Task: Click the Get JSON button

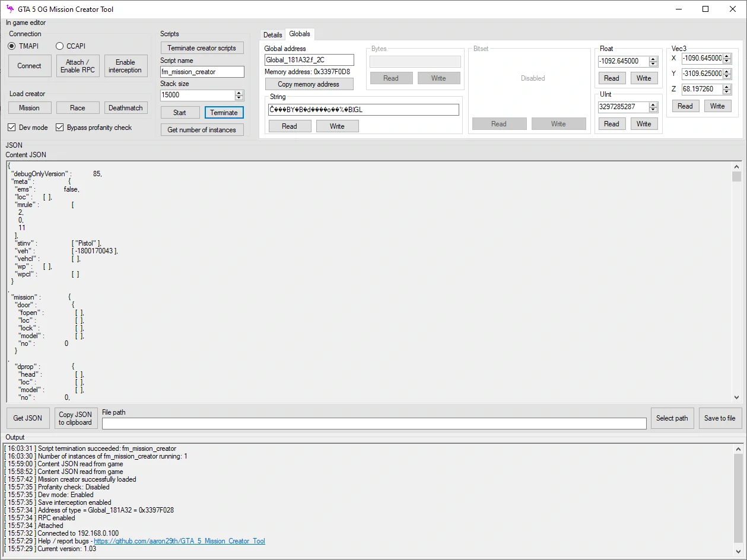Action: pos(28,418)
